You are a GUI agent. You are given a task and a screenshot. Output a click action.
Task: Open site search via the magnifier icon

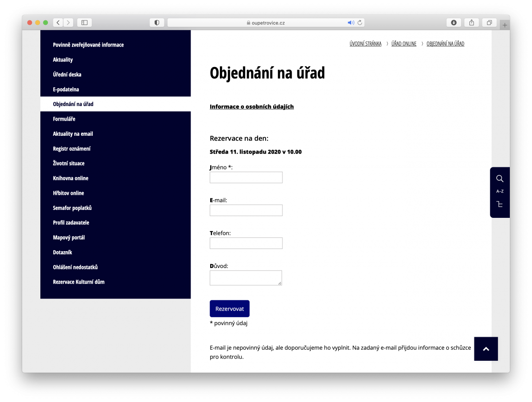500,178
